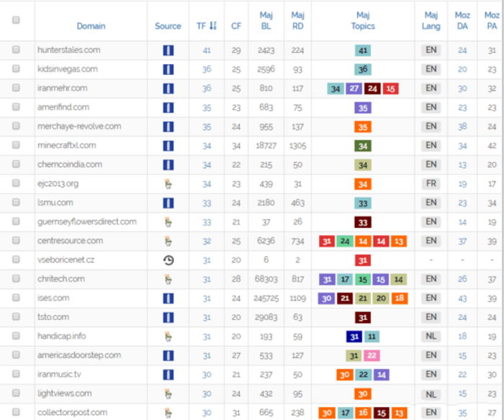Sort by Source column header

tap(168, 26)
